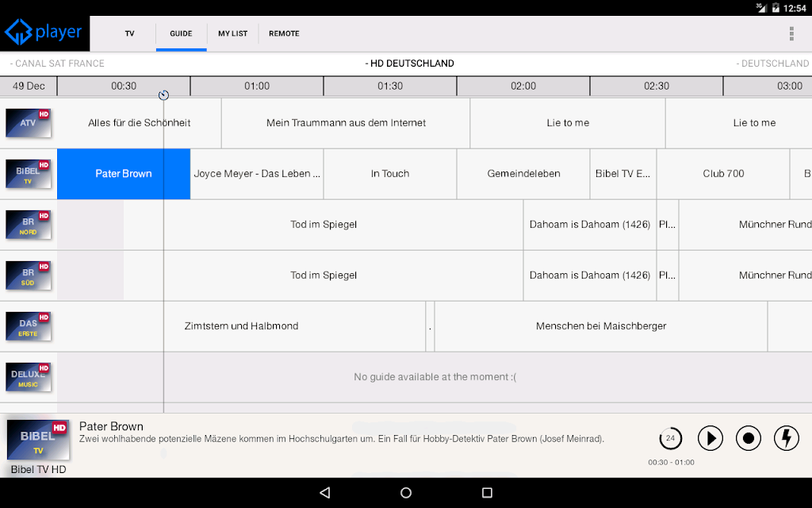
Task: Switch to the CANAL SAT FRANCE category
Action: pyautogui.click(x=57, y=63)
